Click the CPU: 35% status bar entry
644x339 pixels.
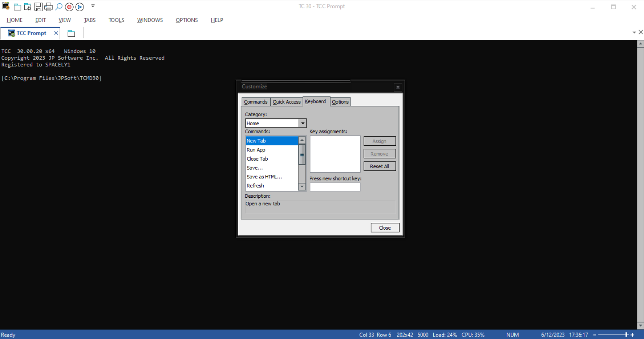(x=473, y=335)
